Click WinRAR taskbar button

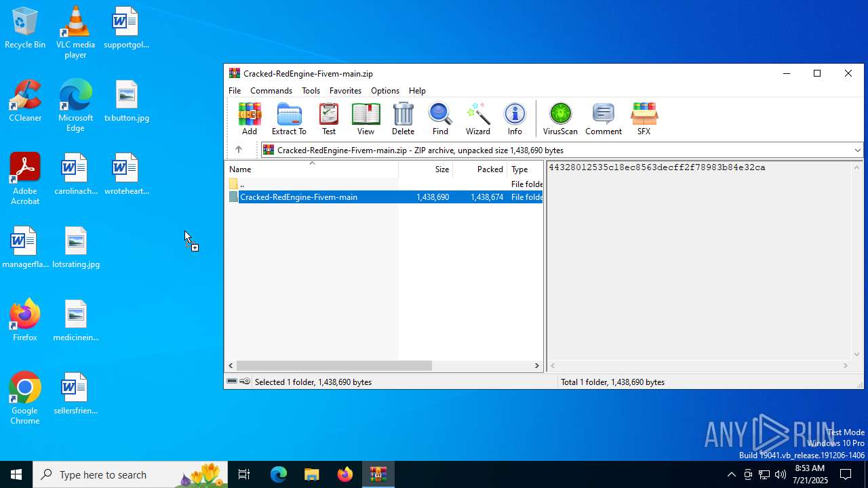[378, 474]
